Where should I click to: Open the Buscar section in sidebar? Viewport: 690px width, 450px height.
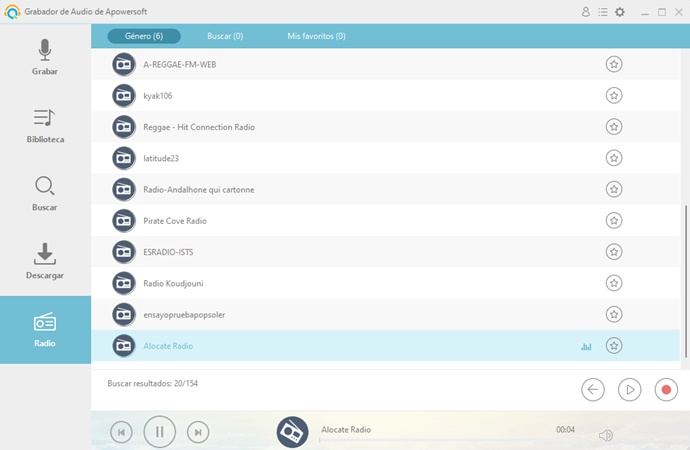45,194
